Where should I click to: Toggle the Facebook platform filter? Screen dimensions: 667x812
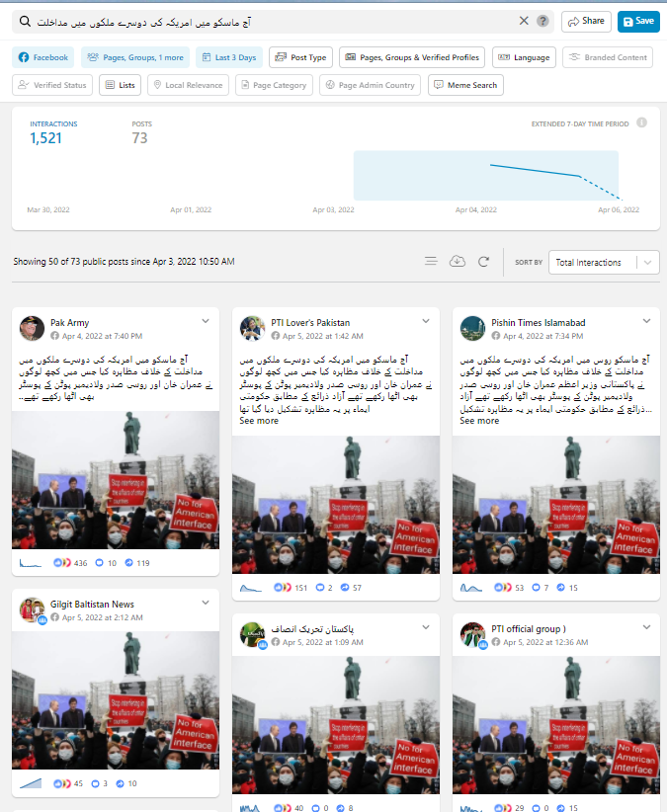(42, 57)
